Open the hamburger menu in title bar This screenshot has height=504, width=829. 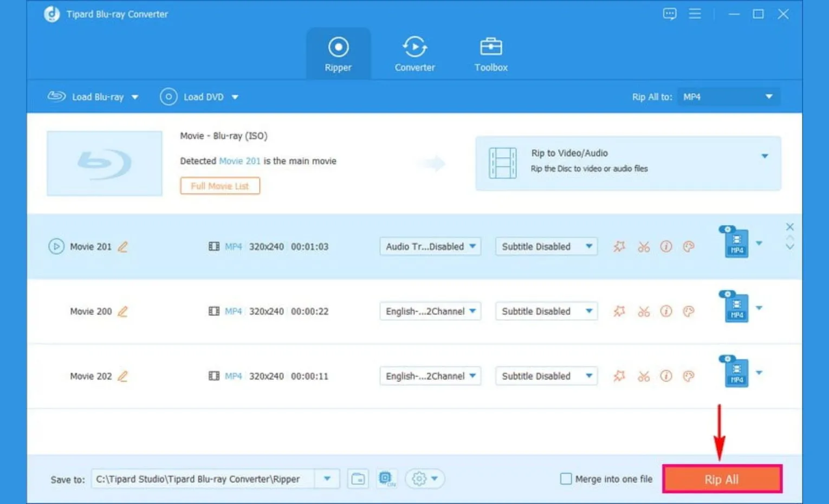(x=695, y=14)
